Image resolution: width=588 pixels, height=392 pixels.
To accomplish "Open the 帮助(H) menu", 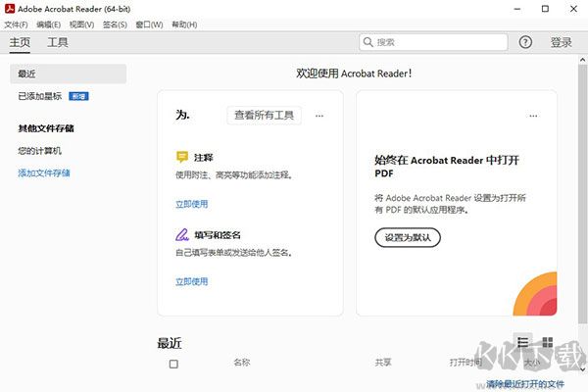I will coord(184,24).
